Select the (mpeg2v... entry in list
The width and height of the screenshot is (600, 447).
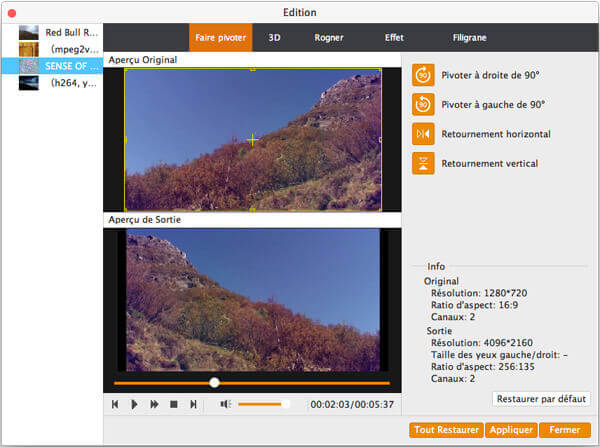coord(52,49)
